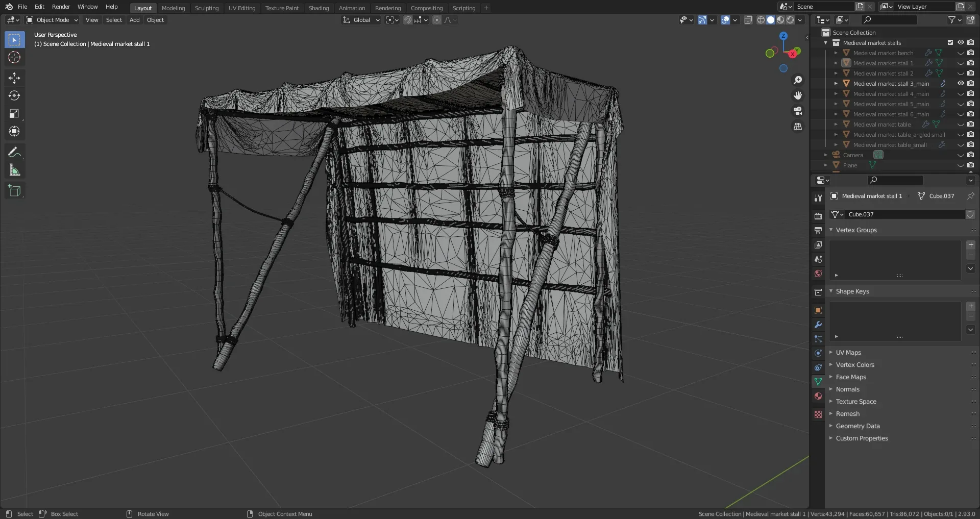Viewport: 980px width, 519px height.
Task: Expand the Camera item in outliner
Action: tap(826, 155)
